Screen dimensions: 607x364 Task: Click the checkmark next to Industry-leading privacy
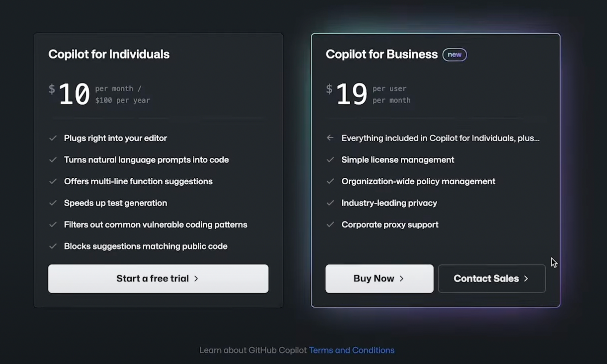click(x=330, y=203)
